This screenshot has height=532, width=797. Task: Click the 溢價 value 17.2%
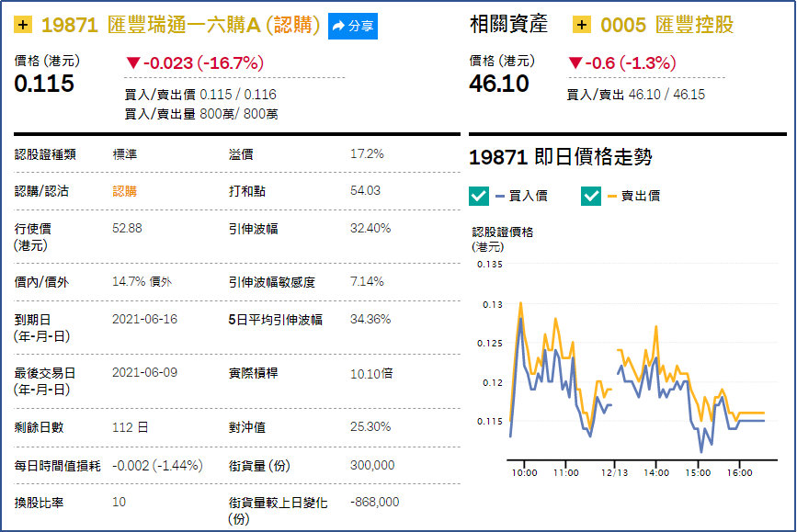coord(367,154)
